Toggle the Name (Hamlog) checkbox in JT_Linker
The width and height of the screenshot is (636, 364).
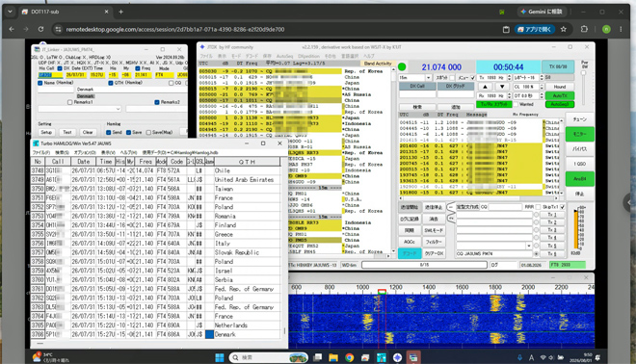pos(40,83)
